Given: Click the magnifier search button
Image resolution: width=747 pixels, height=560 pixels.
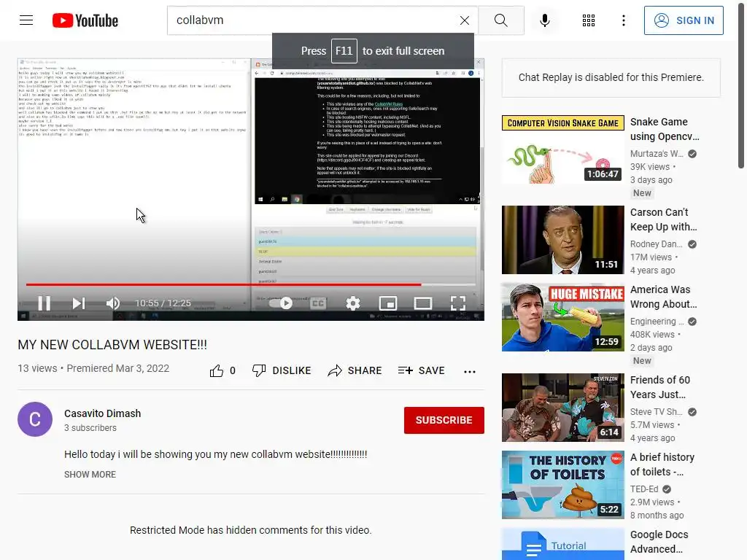Looking at the screenshot, I should (x=500, y=20).
